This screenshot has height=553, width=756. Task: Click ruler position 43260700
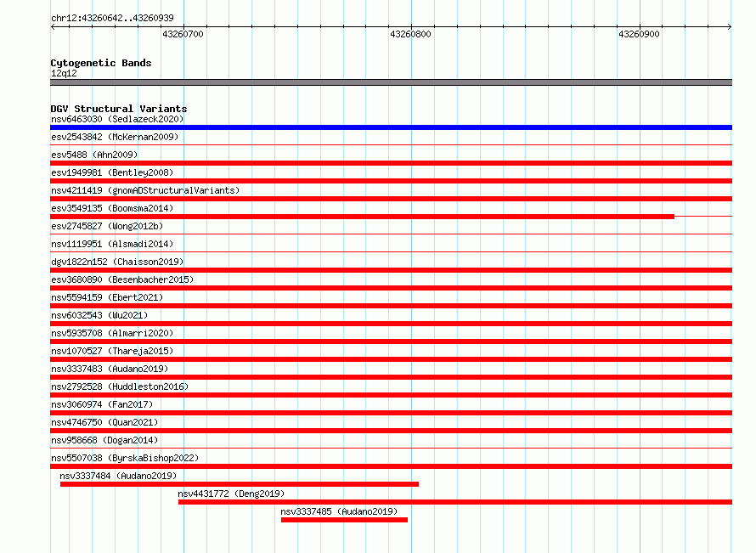click(183, 34)
